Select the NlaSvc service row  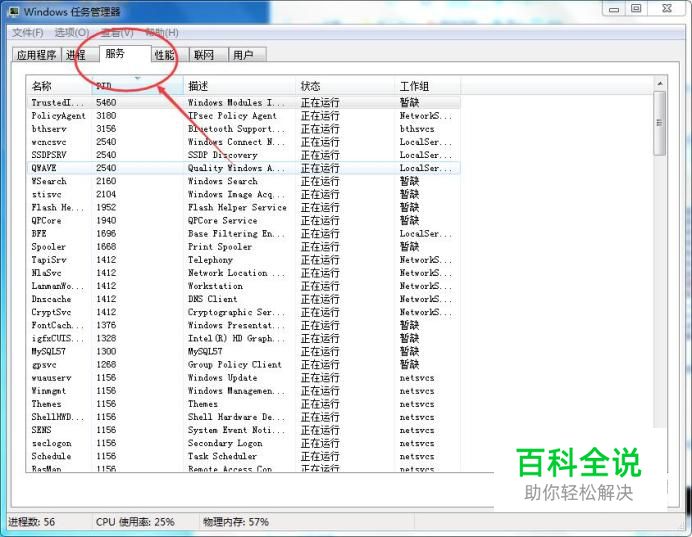(243, 273)
